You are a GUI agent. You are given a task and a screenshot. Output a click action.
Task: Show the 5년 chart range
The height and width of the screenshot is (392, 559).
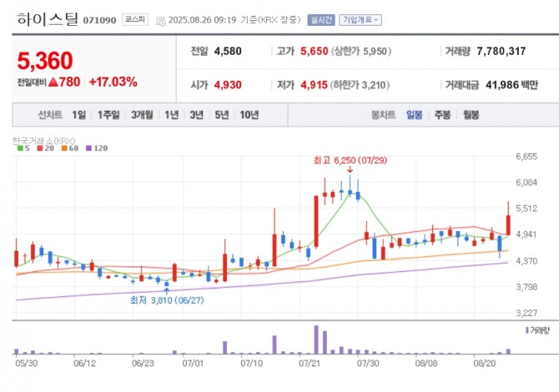pos(222,115)
